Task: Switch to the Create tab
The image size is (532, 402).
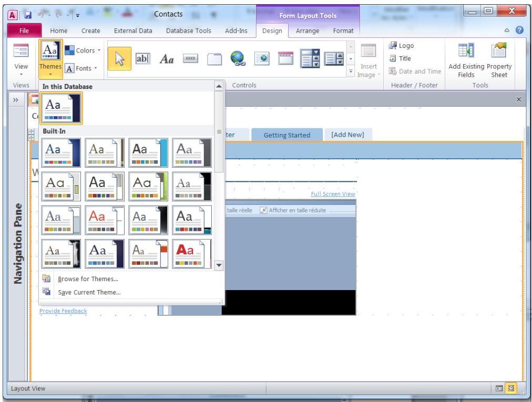Action: [x=90, y=30]
